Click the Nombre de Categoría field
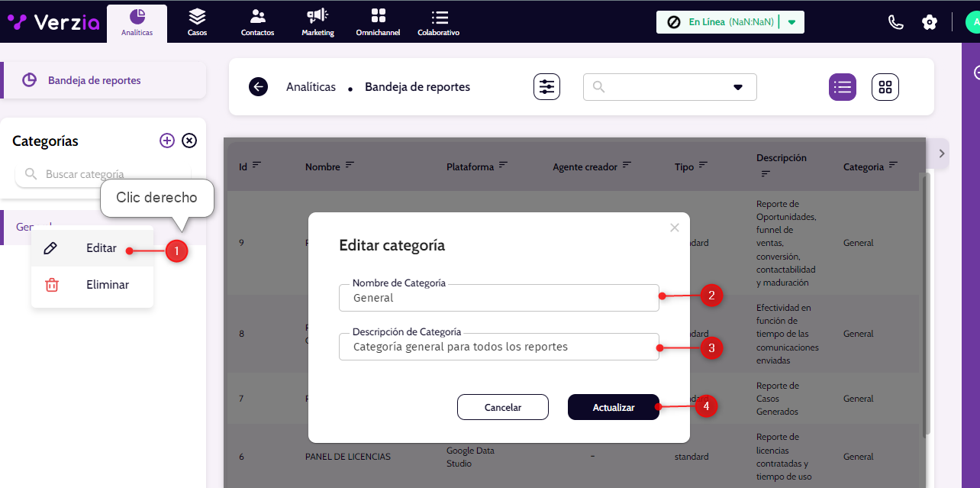The image size is (980, 488). (x=498, y=298)
